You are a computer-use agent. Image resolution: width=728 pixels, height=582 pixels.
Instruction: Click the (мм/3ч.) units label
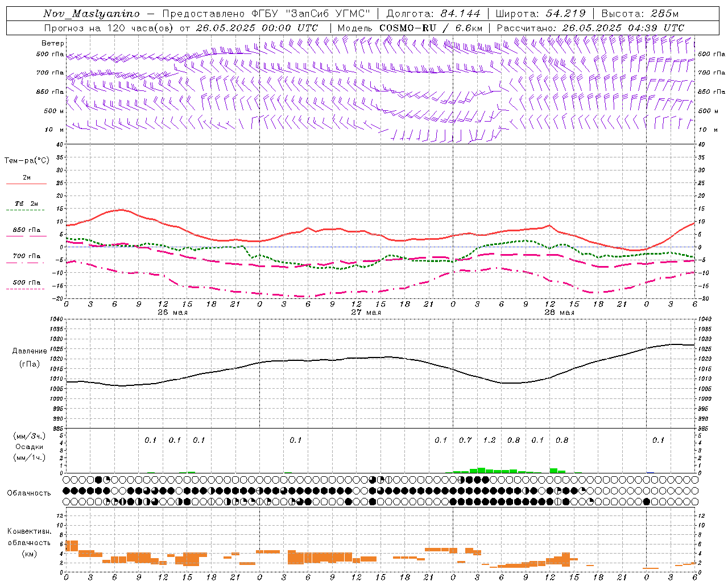[30, 436]
